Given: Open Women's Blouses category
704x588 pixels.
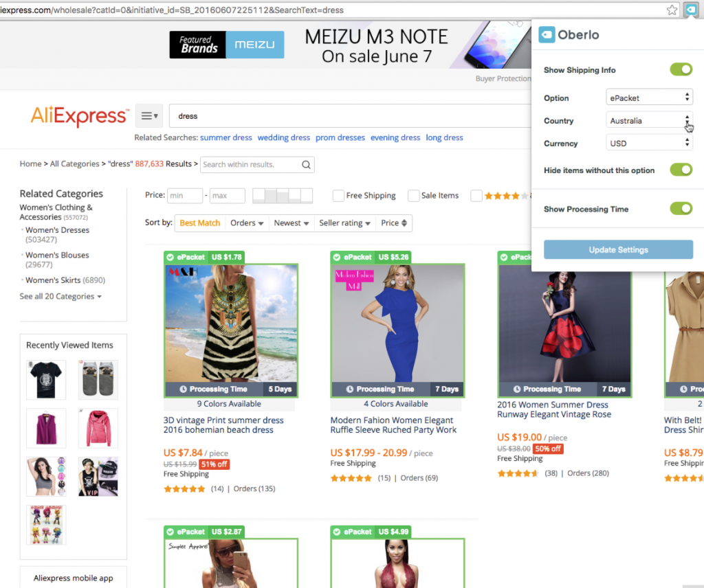Looking at the screenshot, I should pyautogui.click(x=58, y=256).
